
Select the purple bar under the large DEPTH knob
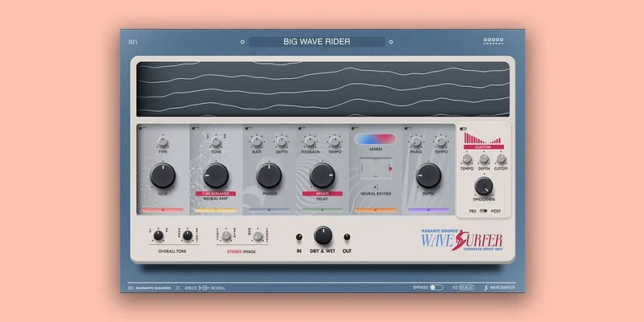coord(429,210)
